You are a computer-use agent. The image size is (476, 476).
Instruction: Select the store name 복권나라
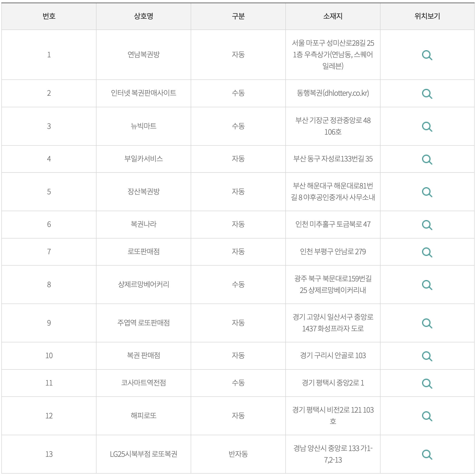tap(144, 224)
